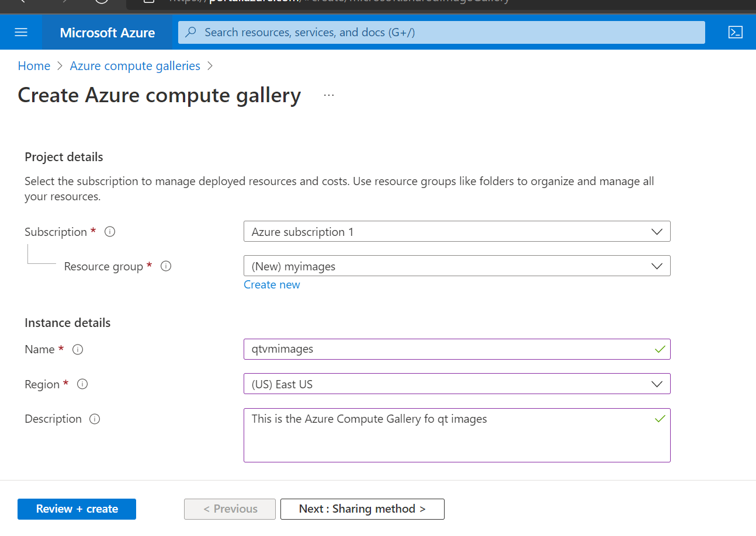Screen dimensions: 756x536
Task: Click the Previous button
Action: coord(230,509)
